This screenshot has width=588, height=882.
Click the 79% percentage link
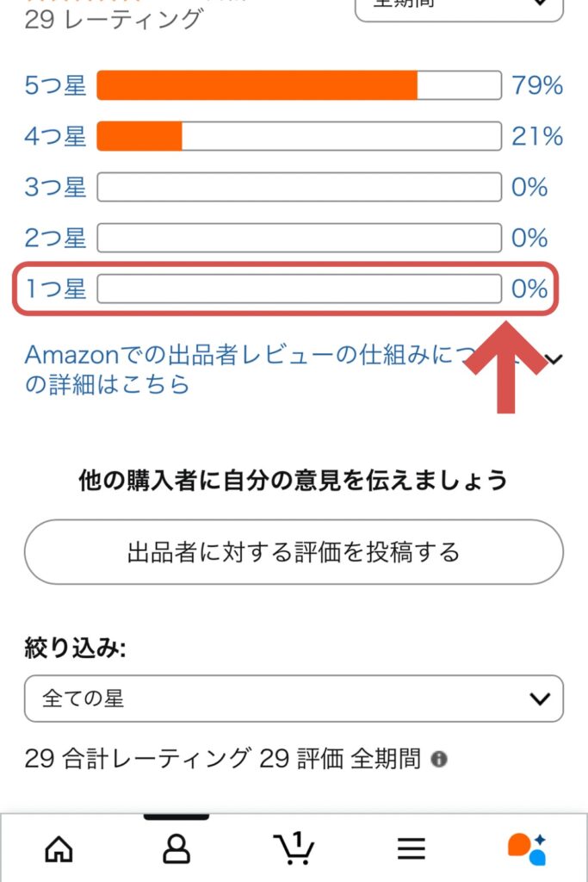pyautogui.click(x=536, y=86)
